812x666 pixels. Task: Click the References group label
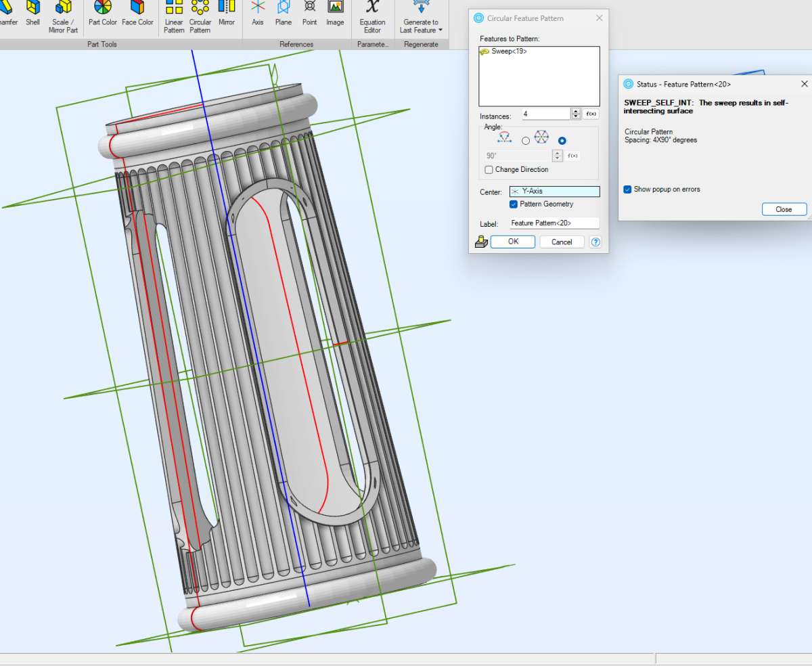click(x=296, y=45)
